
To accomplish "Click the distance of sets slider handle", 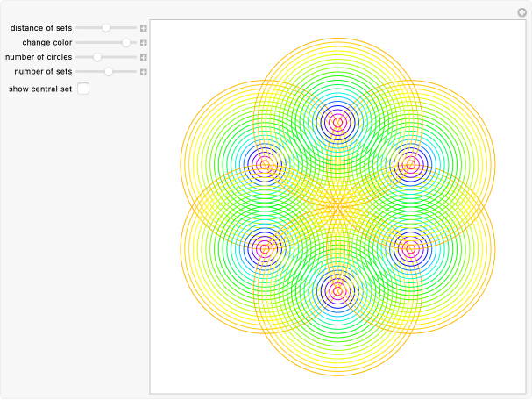I will 106,28.
